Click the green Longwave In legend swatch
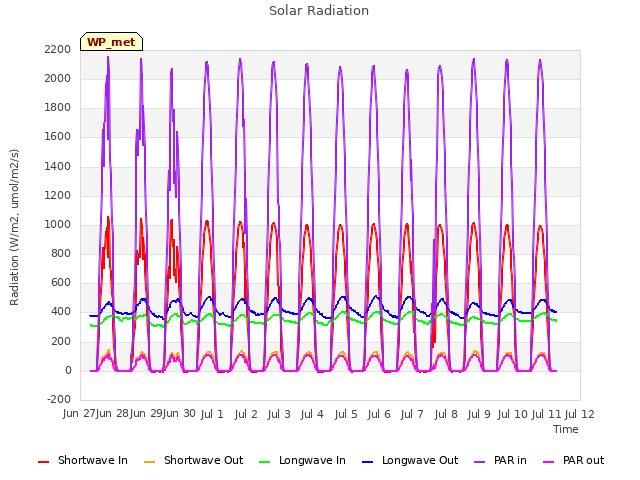640x480 pixels. (x=265, y=462)
